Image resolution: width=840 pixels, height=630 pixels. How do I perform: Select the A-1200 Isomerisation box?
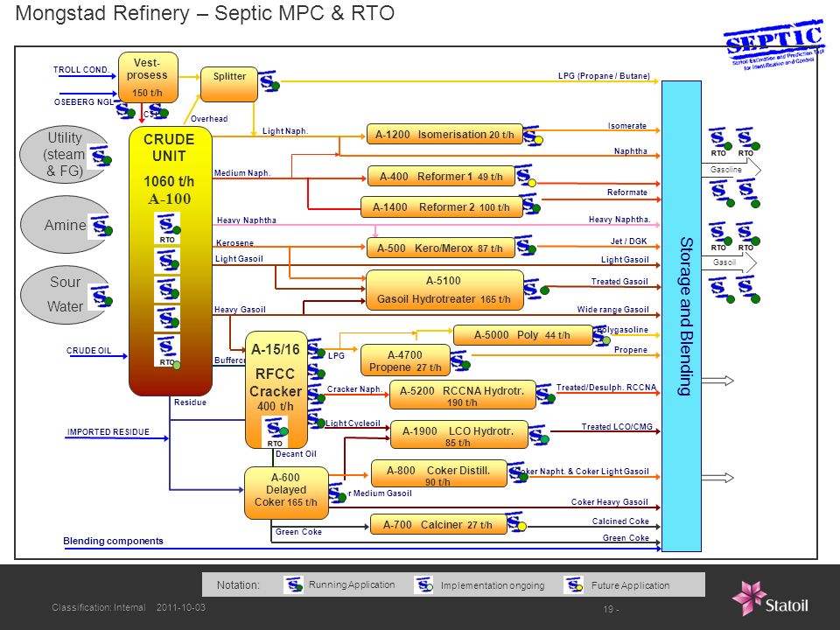tap(444, 135)
